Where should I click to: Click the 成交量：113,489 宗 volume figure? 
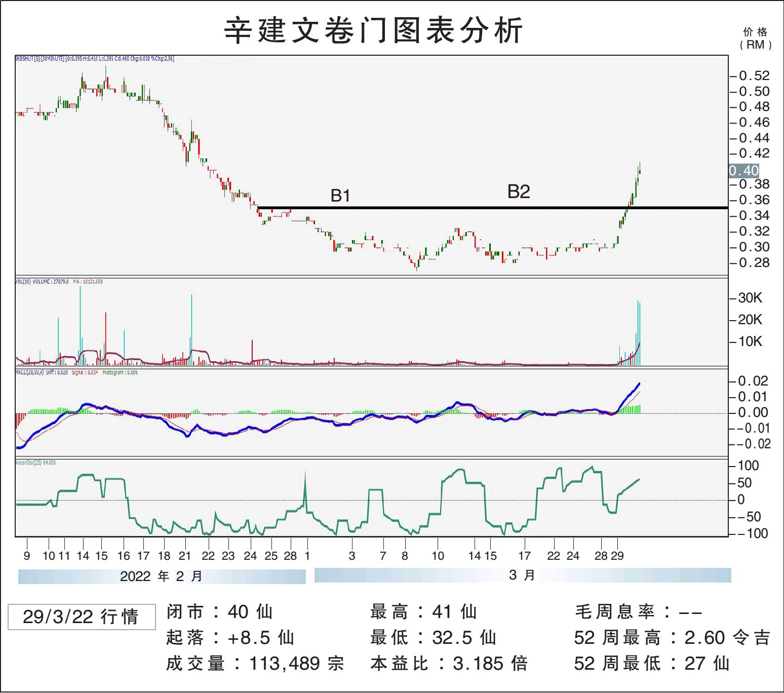pyautogui.click(x=255, y=664)
